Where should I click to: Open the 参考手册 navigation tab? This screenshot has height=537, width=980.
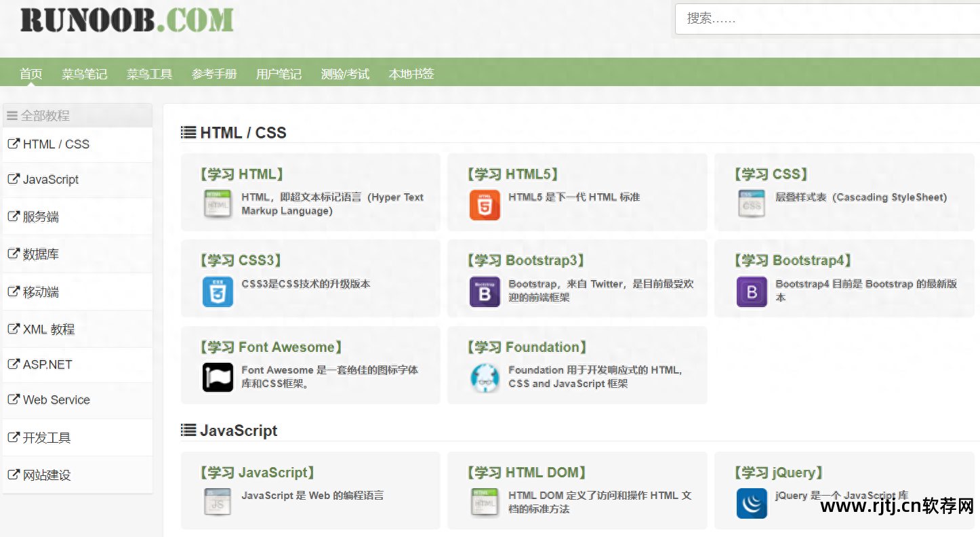(x=214, y=74)
